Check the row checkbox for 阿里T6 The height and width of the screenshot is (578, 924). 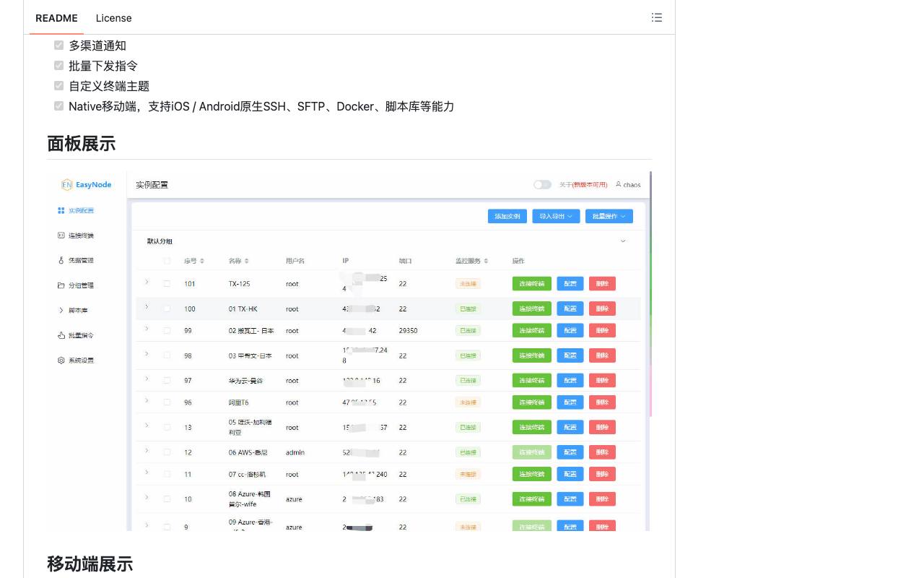pos(167,402)
